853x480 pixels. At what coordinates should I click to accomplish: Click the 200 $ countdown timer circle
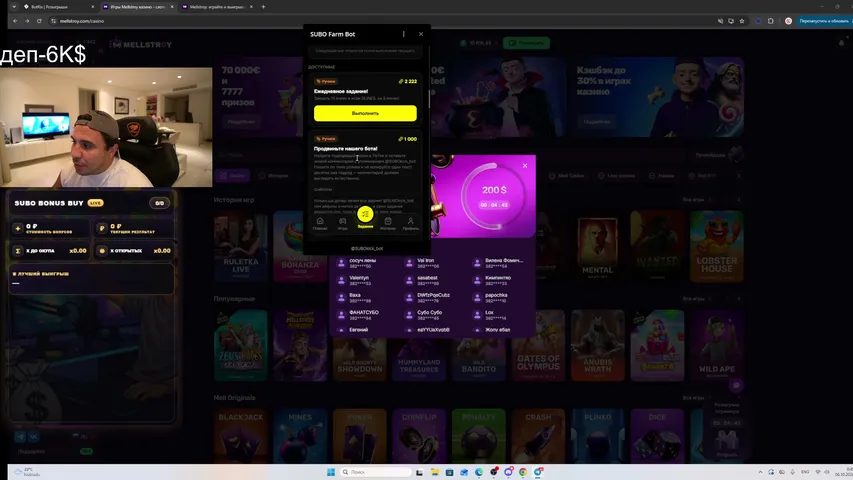494,196
